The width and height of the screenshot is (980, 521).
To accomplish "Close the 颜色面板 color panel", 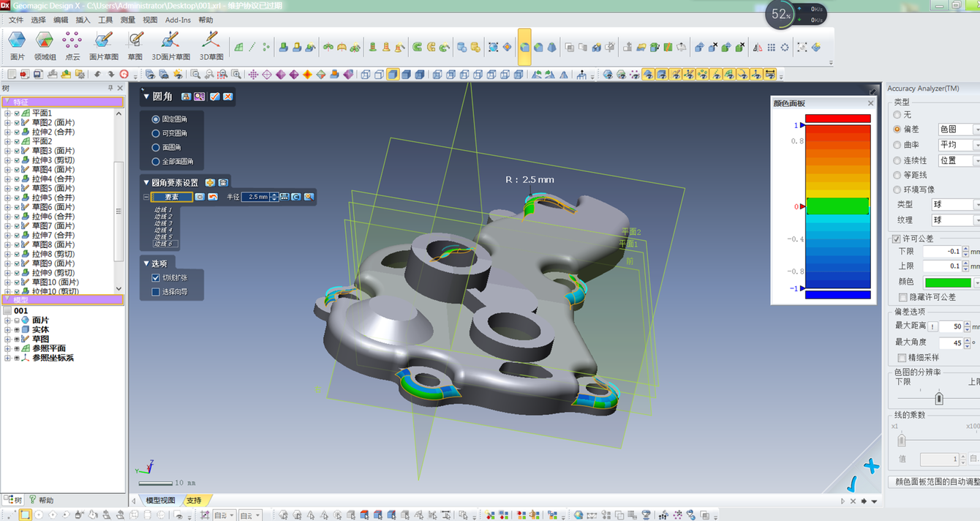I will (870, 103).
